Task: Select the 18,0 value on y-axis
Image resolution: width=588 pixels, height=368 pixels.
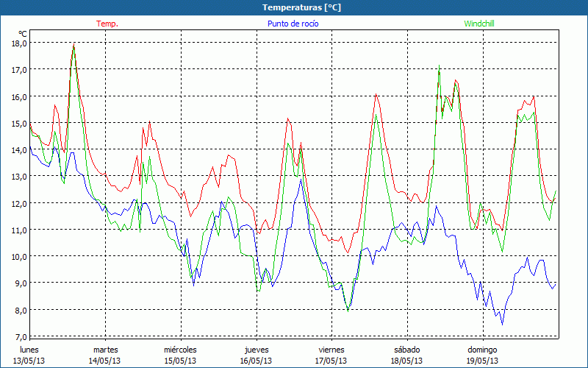Action: coord(19,43)
